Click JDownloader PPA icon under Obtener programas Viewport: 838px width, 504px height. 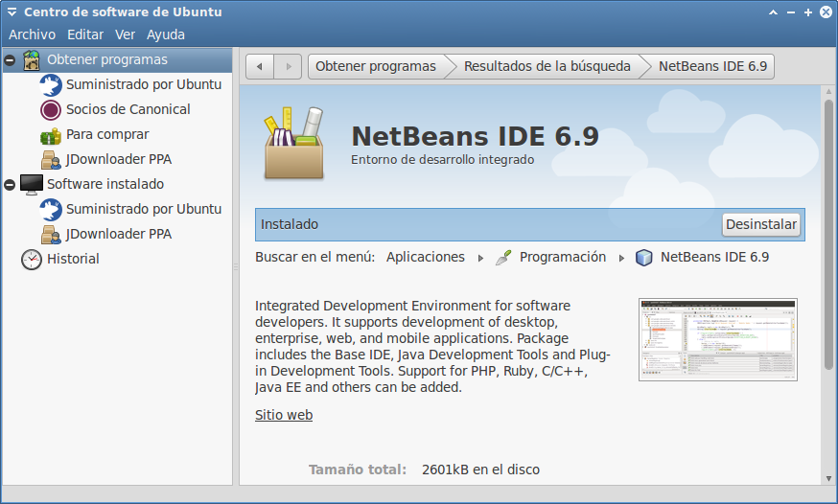click(51, 160)
